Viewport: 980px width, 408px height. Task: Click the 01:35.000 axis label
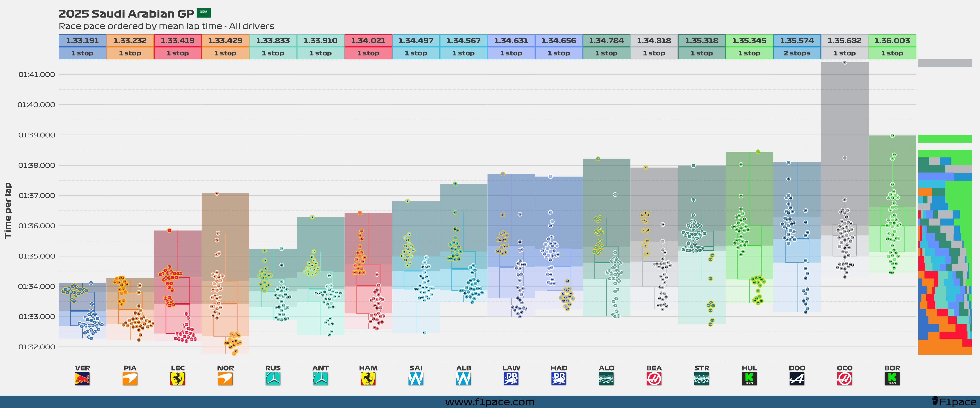(37, 256)
